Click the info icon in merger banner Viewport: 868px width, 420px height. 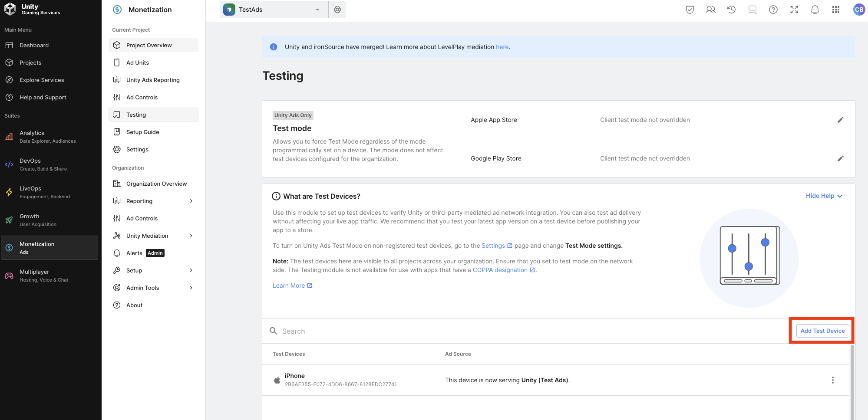(x=274, y=47)
